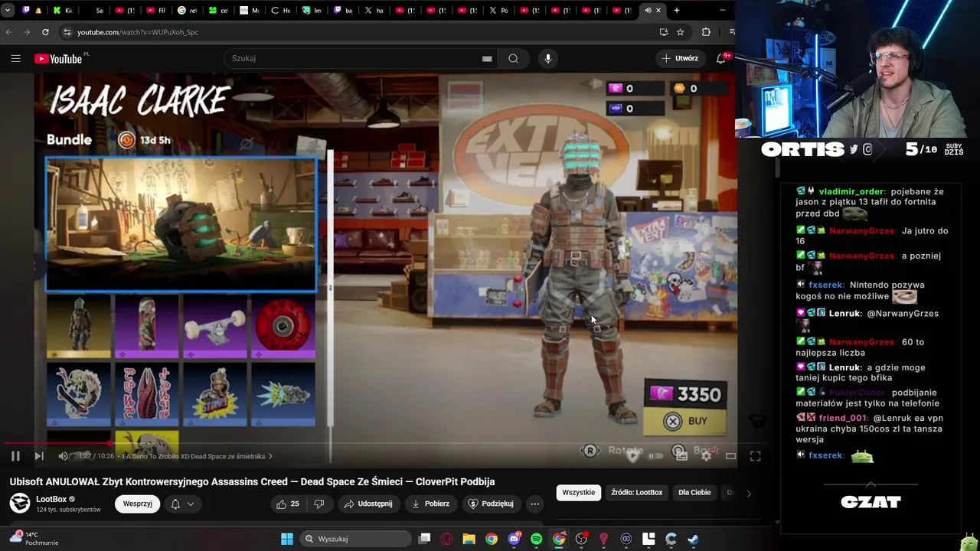This screenshot has width=980, height=551.
Task: Open a new browser tab
Action: pos(676,11)
